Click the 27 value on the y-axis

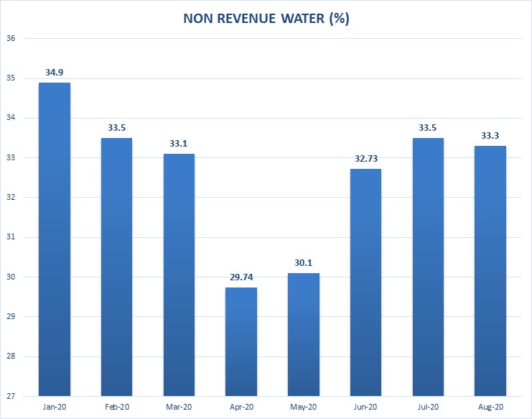coord(11,396)
